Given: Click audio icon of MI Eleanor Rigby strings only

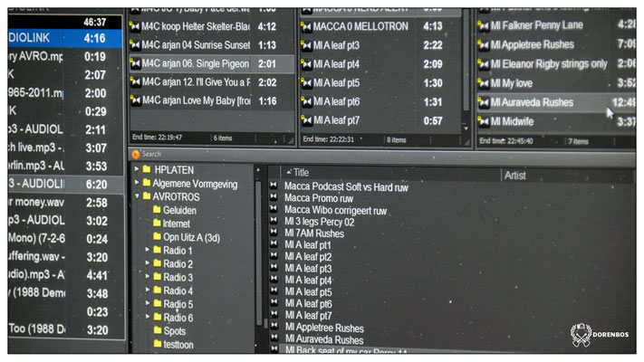Looking at the screenshot, I should tap(484, 64).
